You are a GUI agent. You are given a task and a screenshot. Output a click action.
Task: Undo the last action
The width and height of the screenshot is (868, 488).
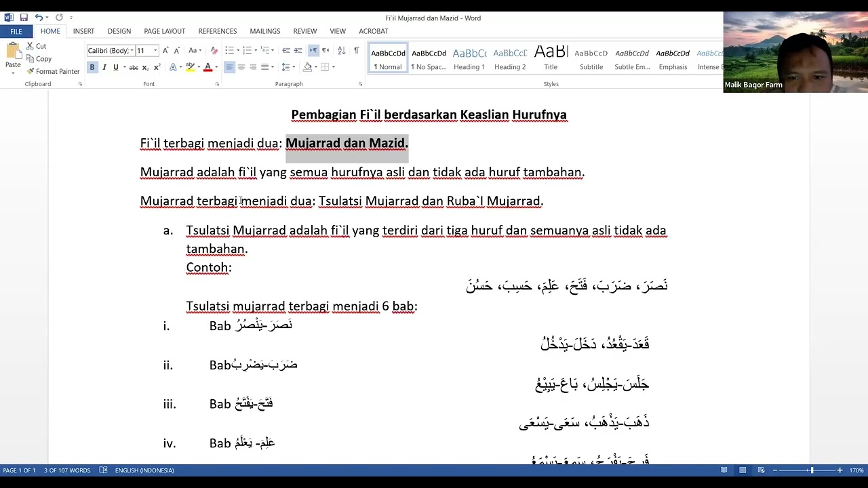[x=39, y=18]
